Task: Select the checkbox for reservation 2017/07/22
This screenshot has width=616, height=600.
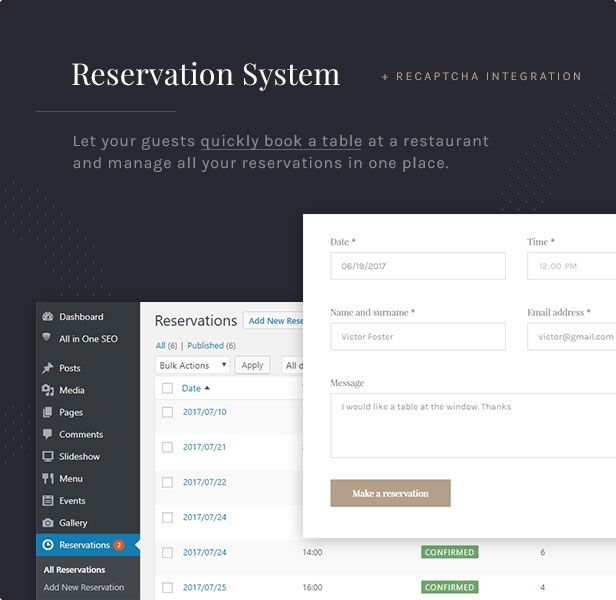Action: [167, 482]
